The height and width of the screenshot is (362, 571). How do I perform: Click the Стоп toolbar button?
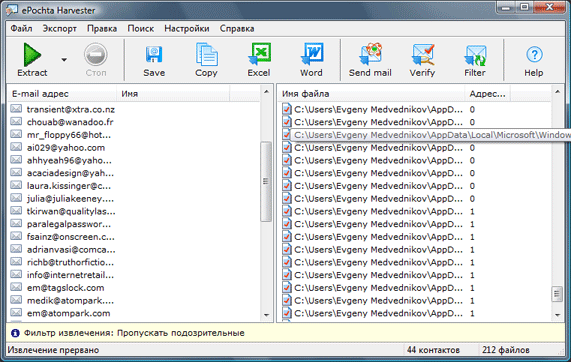[96, 60]
